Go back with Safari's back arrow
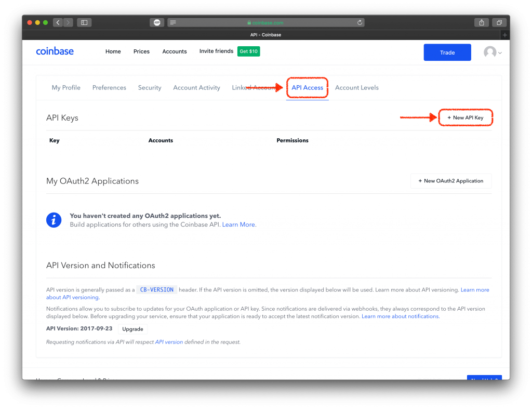Viewport: 532px width, 409px height. coord(58,22)
